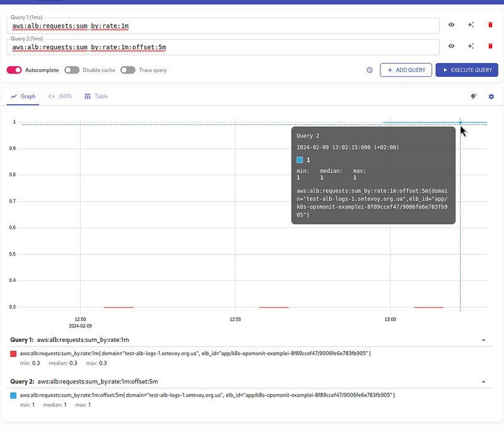Open graph settings gear icon
This screenshot has height=432, width=504.
pyautogui.click(x=491, y=96)
